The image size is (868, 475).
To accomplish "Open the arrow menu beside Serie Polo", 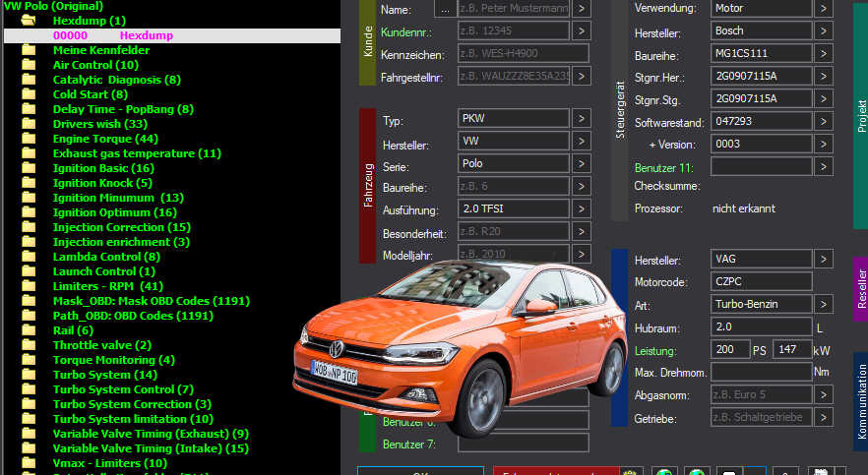I will (582, 163).
